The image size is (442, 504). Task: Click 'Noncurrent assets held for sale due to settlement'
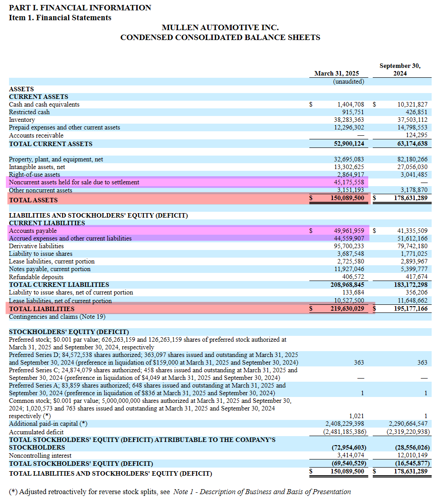74,182
